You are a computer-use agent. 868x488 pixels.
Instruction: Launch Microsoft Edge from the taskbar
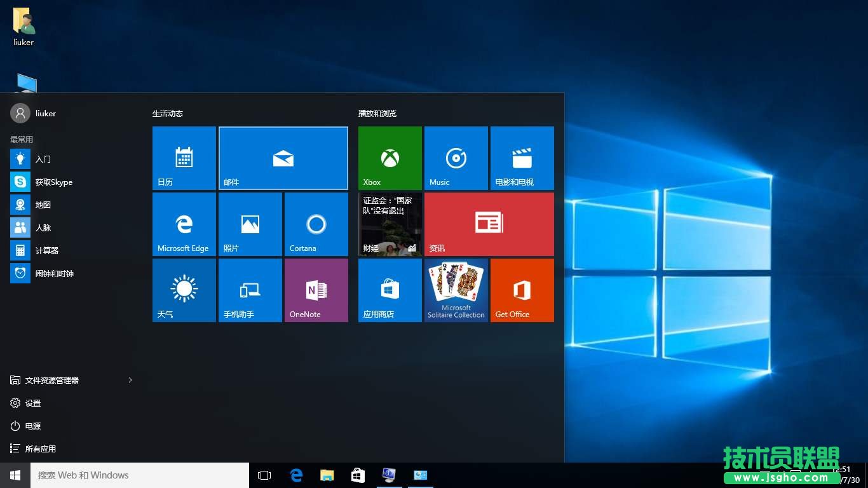(295, 475)
